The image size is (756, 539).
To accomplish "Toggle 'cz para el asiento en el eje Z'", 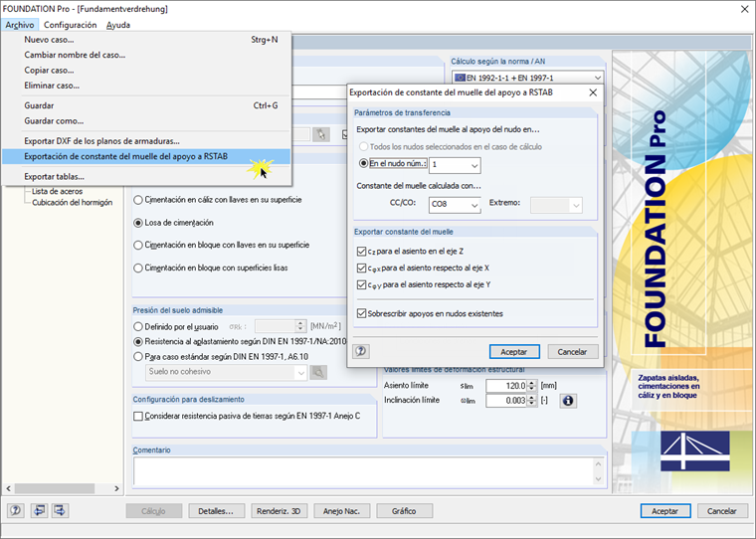I will click(x=362, y=252).
